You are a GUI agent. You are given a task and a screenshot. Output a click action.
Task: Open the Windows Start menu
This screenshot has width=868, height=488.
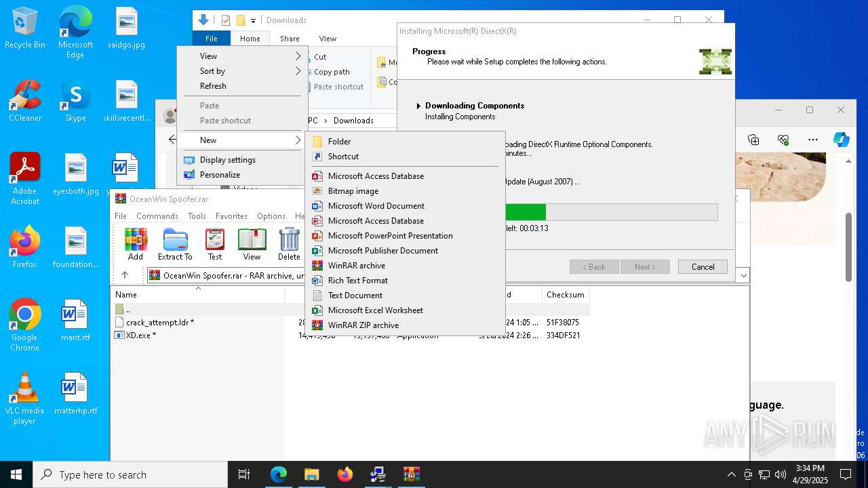[16, 474]
